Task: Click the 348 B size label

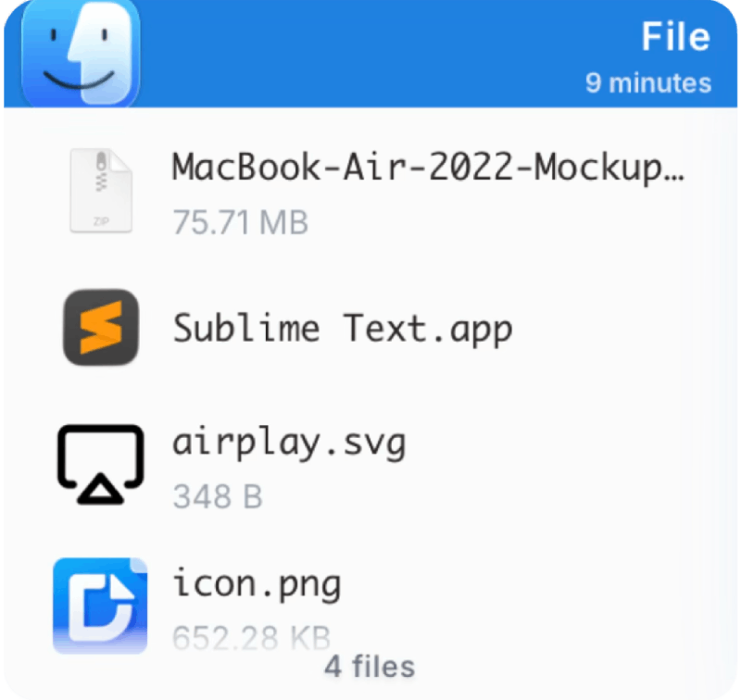Action: (x=218, y=496)
